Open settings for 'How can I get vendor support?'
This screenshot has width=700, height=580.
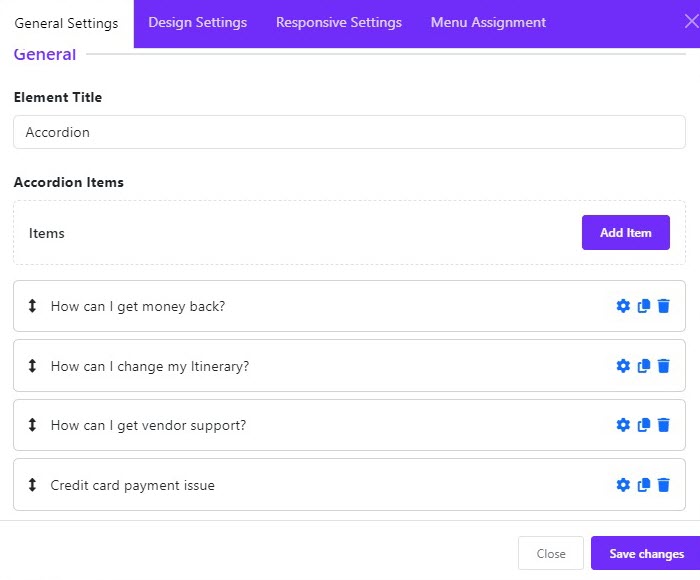pyautogui.click(x=623, y=425)
